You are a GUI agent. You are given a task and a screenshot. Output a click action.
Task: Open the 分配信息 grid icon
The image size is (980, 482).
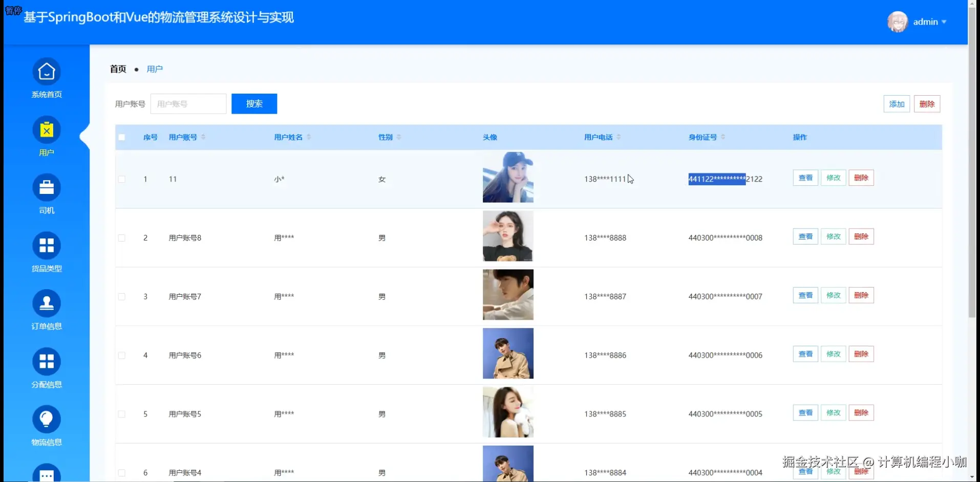(x=47, y=361)
